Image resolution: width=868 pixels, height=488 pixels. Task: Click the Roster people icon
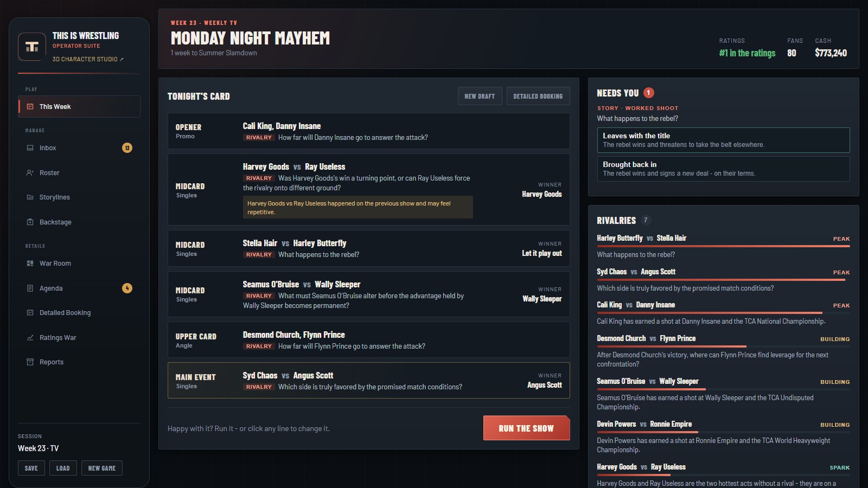pos(30,173)
